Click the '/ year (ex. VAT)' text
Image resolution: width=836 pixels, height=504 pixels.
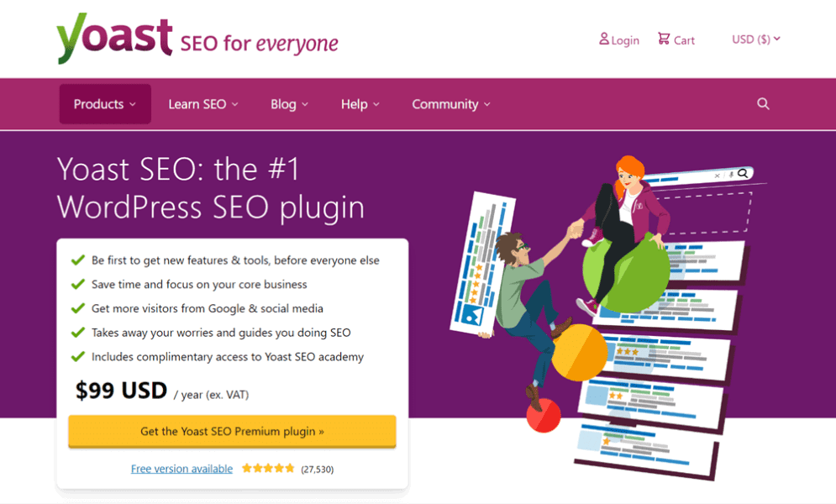[x=211, y=395]
